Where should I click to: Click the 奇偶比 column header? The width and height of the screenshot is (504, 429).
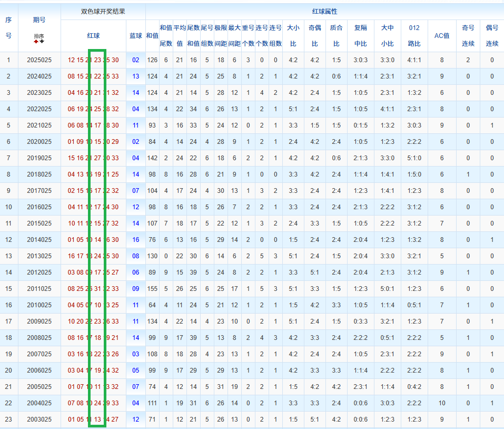coord(315,36)
